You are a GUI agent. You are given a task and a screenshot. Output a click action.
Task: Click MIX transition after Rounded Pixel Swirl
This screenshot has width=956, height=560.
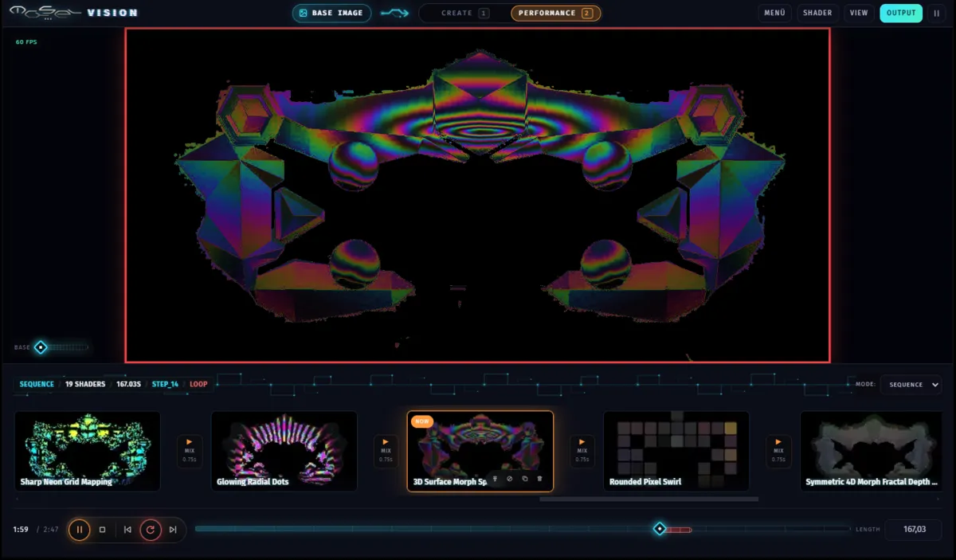pos(778,451)
